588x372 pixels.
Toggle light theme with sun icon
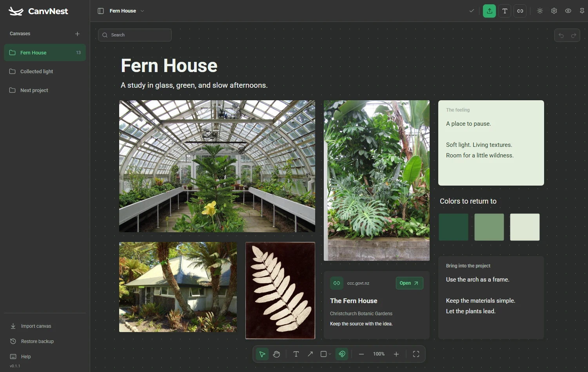pyautogui.click(x=540, y=11)
